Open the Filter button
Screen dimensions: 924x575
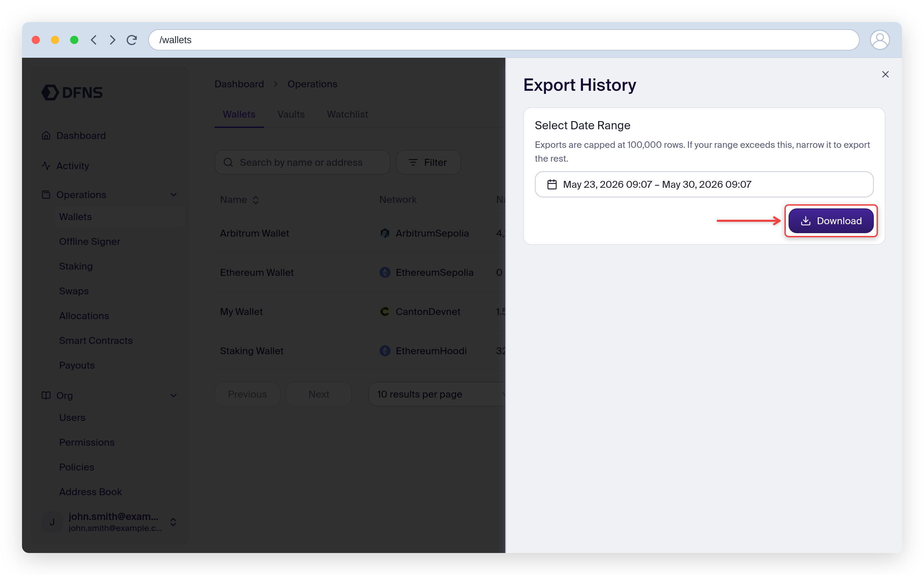click(428, 162)
